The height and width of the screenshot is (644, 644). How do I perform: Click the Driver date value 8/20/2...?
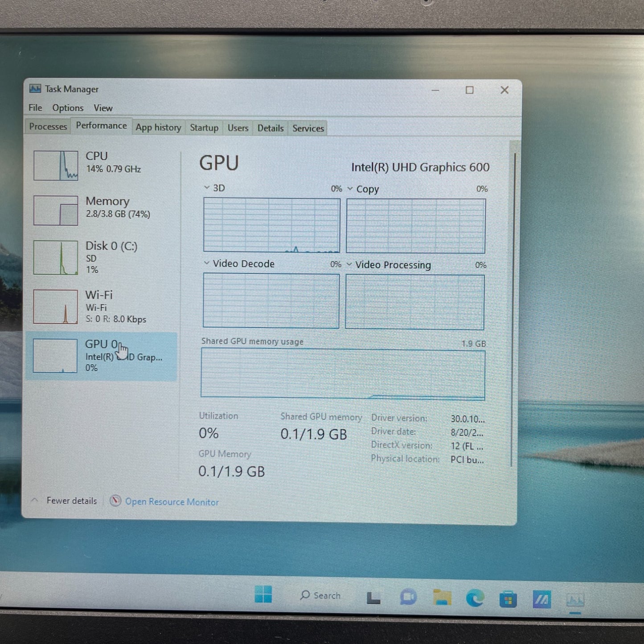(x=467, y=433)
